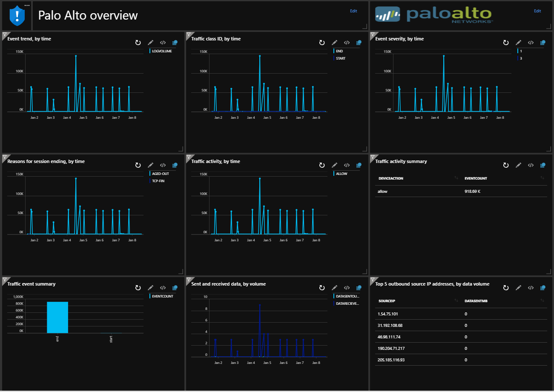Image resolution: width=554 pixels, height=392 pixels.
Task: View the code for the Traffic activity summary tile
Action: click(x=531, y=165)
